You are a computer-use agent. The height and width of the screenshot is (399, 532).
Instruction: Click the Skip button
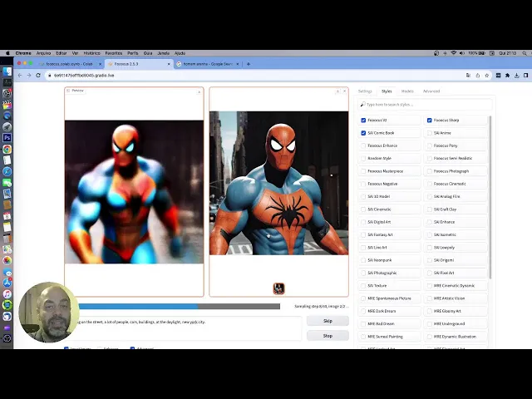click(328, 321)
